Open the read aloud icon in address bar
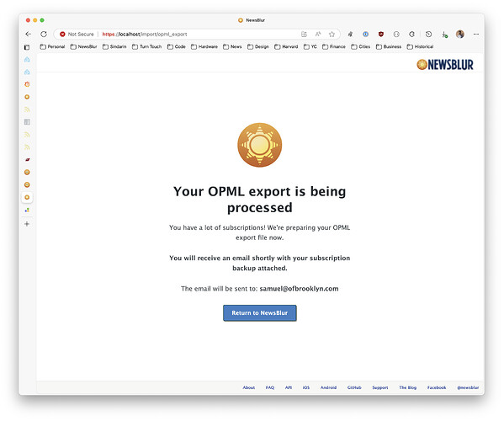 click(318, 34)
